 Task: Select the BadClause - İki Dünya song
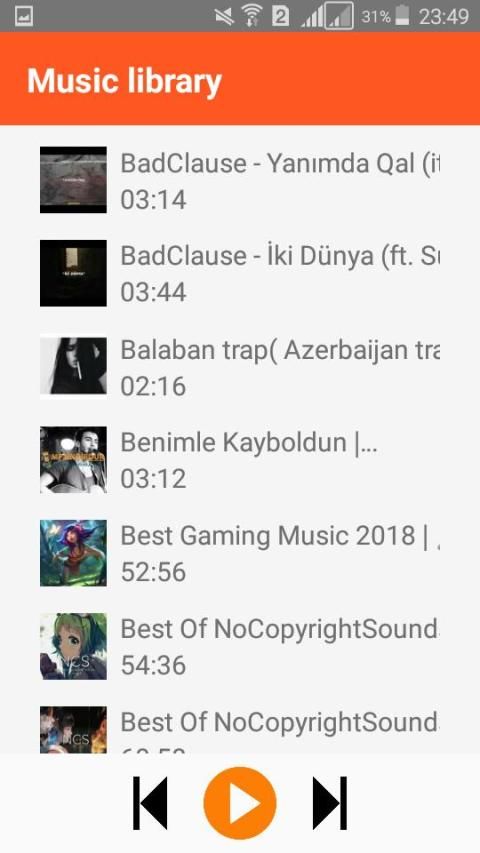click(x=240, y=273)
